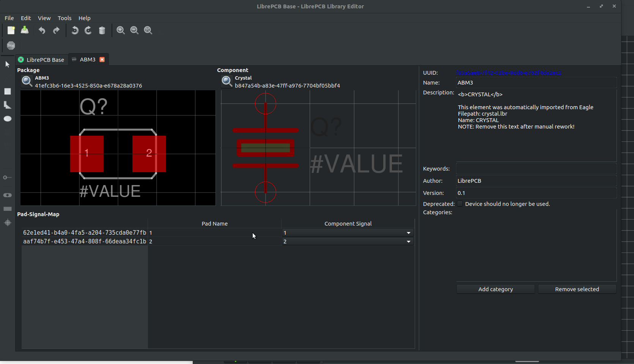Viewport: 634px width, 364px height.
Task: Save the library element
Action: (x=24, y=30)
